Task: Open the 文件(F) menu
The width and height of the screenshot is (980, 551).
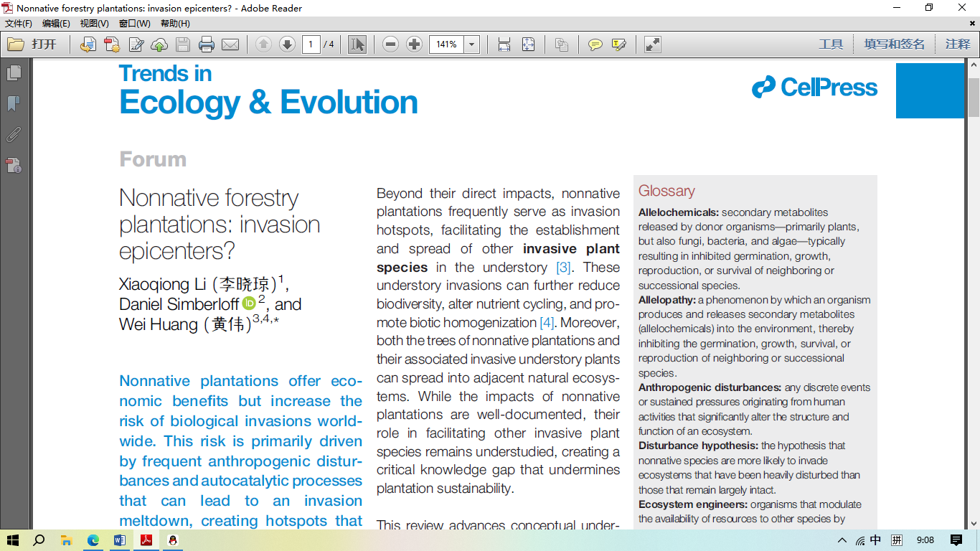Action: click(x=19, y=24)
